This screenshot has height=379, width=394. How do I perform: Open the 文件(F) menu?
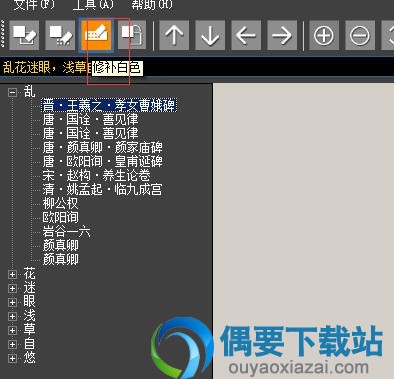(x=34, y=4)
